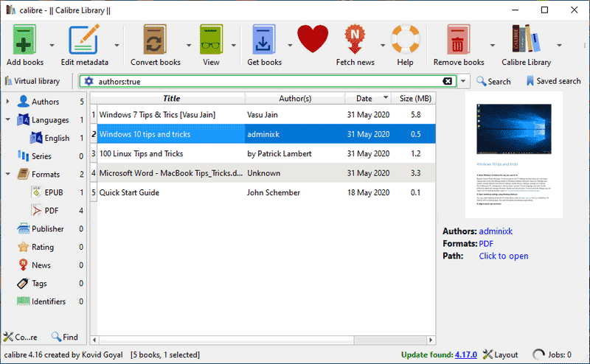Open the Help lifebuoy icon
Image resolution: width=590 pixels, height=364 pixels.
[405, 40]
